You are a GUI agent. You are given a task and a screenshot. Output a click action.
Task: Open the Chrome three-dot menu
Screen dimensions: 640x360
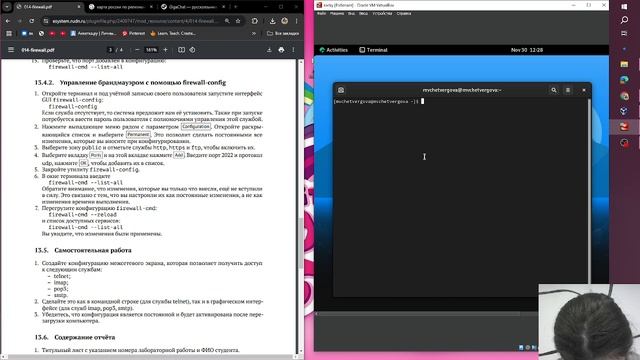pyautogui.click(x=296, y=21)
